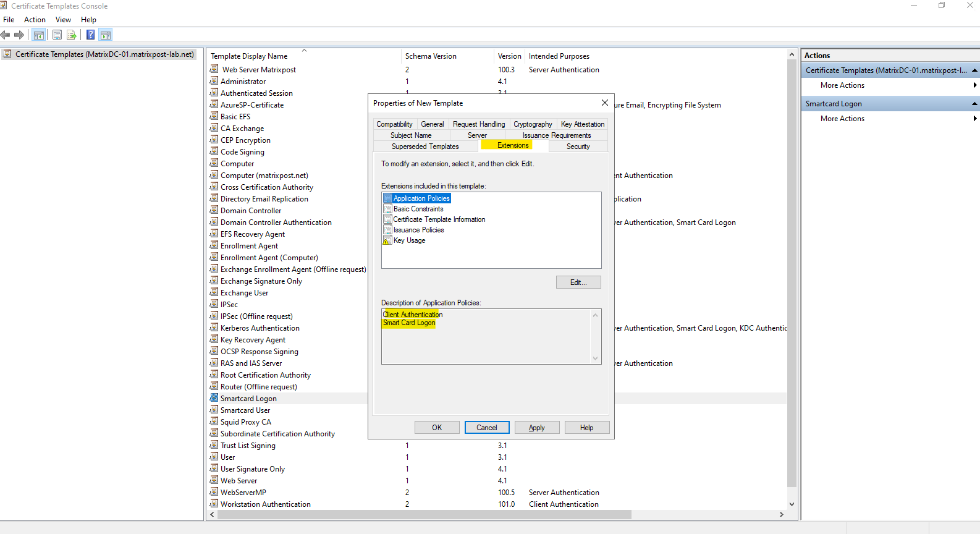
Task: Click the Domain Controller template's certificate icon
Action: (214, 210)
